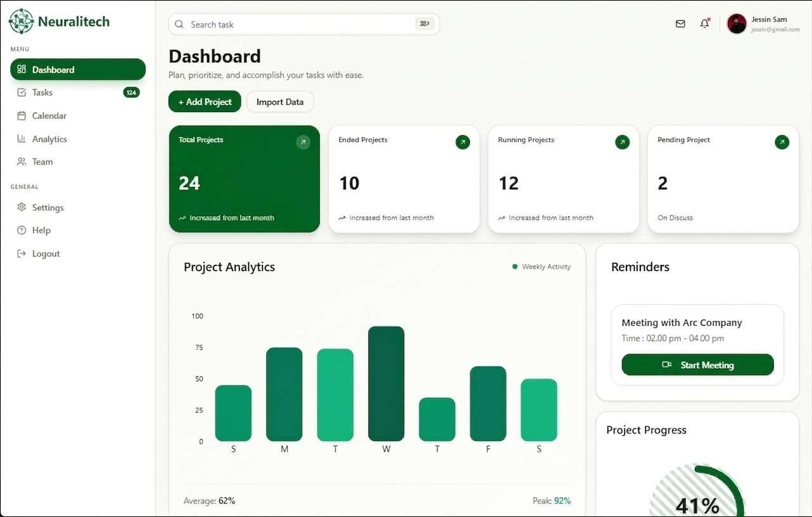This screenshot has height=517, width=812.
Task: Click the "Weekly Activity" legend label
Action: coord(547,267)
